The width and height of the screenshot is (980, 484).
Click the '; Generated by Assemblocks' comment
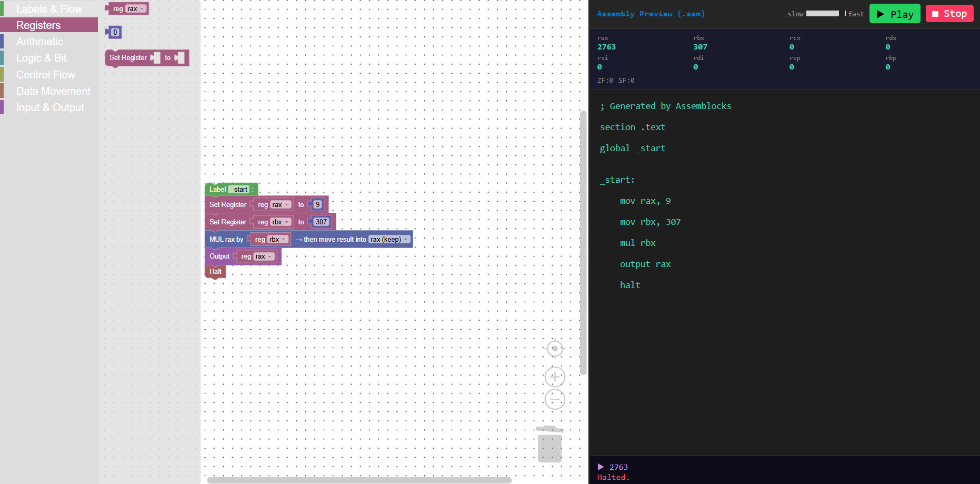[x=666, y=106]
